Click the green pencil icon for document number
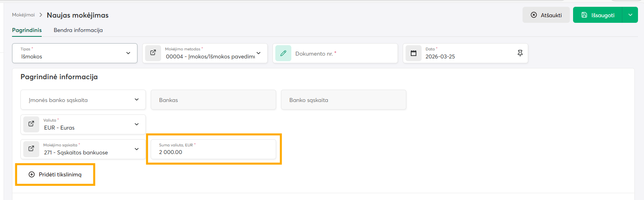 point(283,53)
